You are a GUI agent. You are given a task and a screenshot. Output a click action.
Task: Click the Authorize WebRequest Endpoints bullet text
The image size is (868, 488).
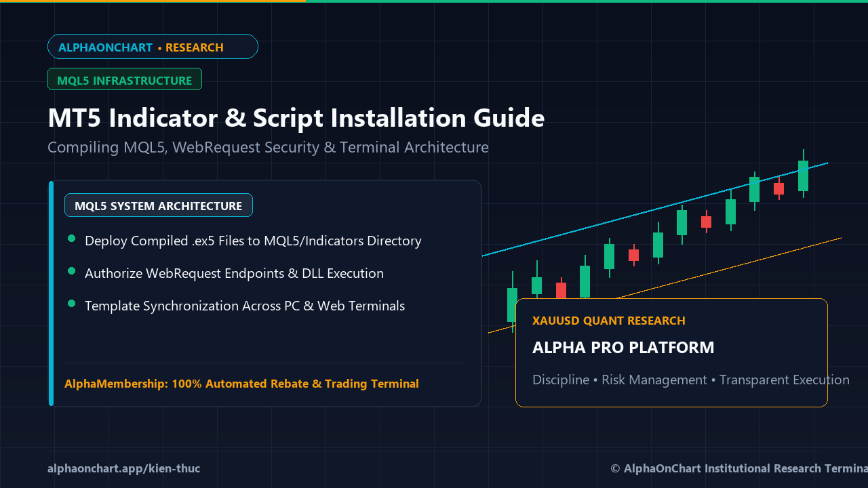[234, 273]
